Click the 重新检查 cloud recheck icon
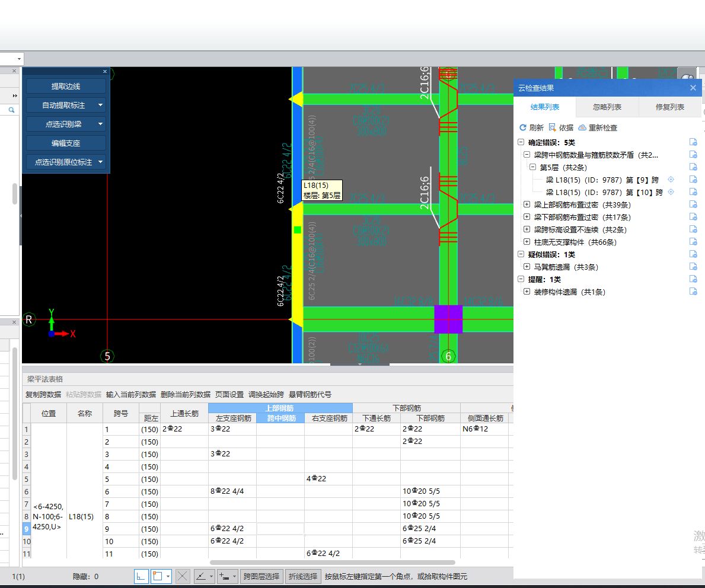 [x=582, y=127]
